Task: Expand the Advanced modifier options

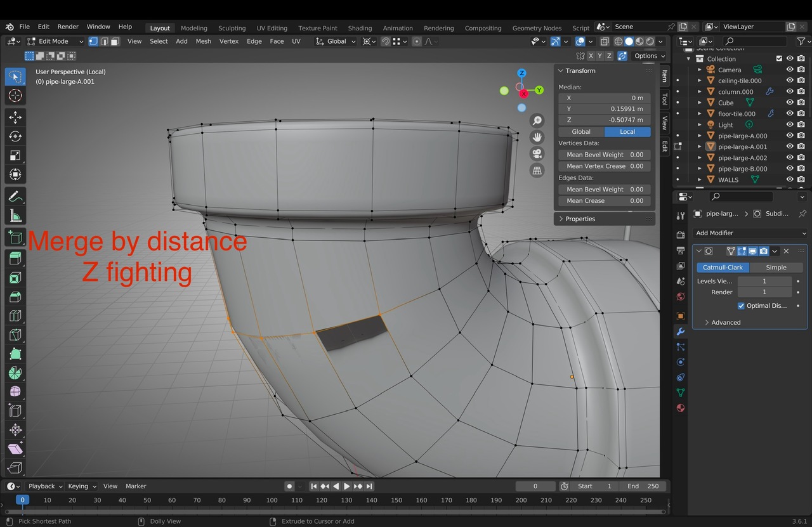Action: [x=725, y=322]
